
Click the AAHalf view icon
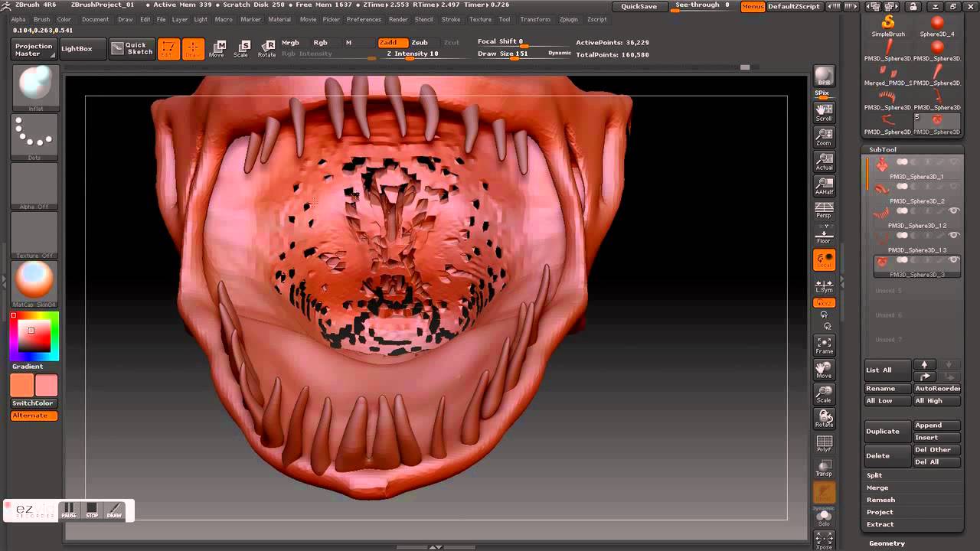pyautogui.click(x=824, y=187)
